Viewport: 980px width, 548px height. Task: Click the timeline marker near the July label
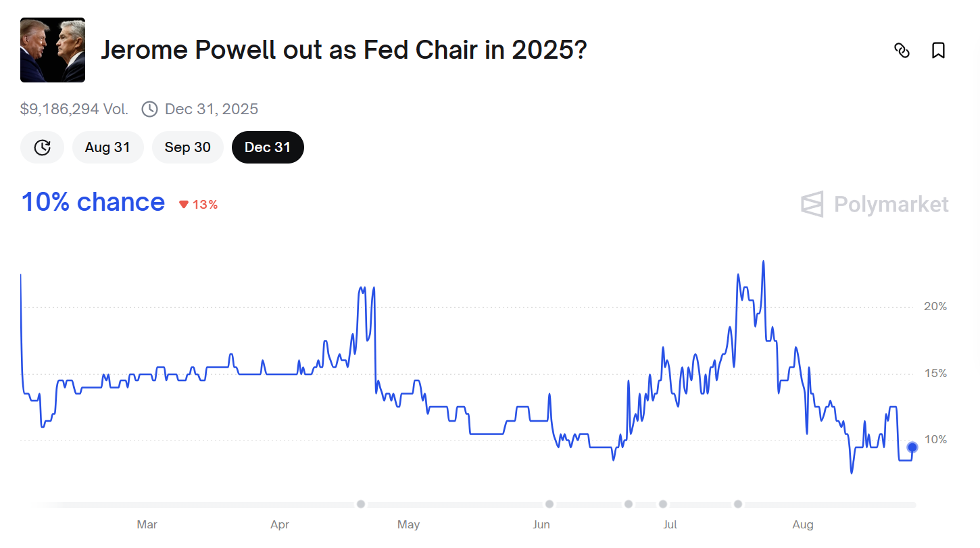[x=663, y=503]
